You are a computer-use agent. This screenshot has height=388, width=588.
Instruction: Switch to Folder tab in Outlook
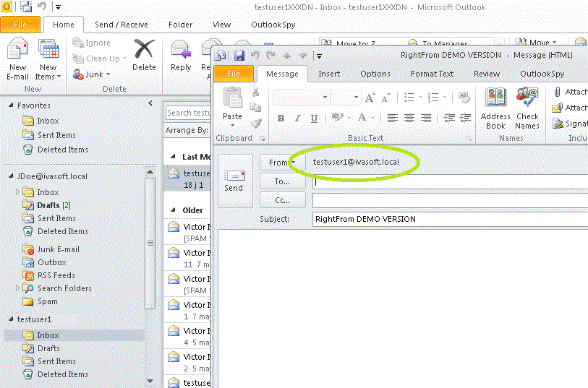pyautogui.click(x=180, y=25)
